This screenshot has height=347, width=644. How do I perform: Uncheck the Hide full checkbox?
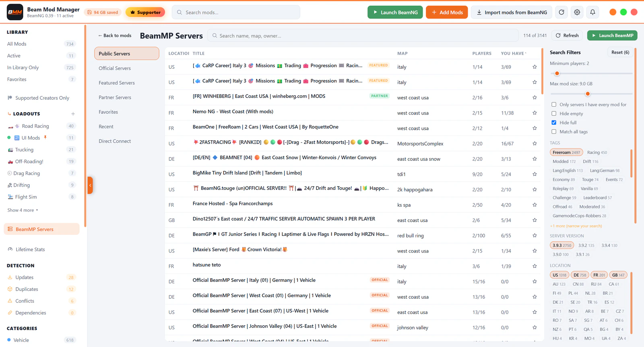coord(554,123)
